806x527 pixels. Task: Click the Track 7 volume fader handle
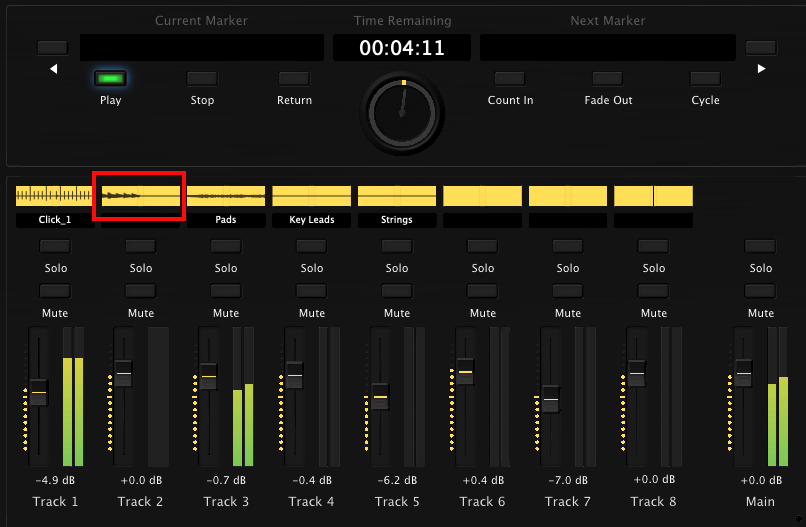pos(551,399)
